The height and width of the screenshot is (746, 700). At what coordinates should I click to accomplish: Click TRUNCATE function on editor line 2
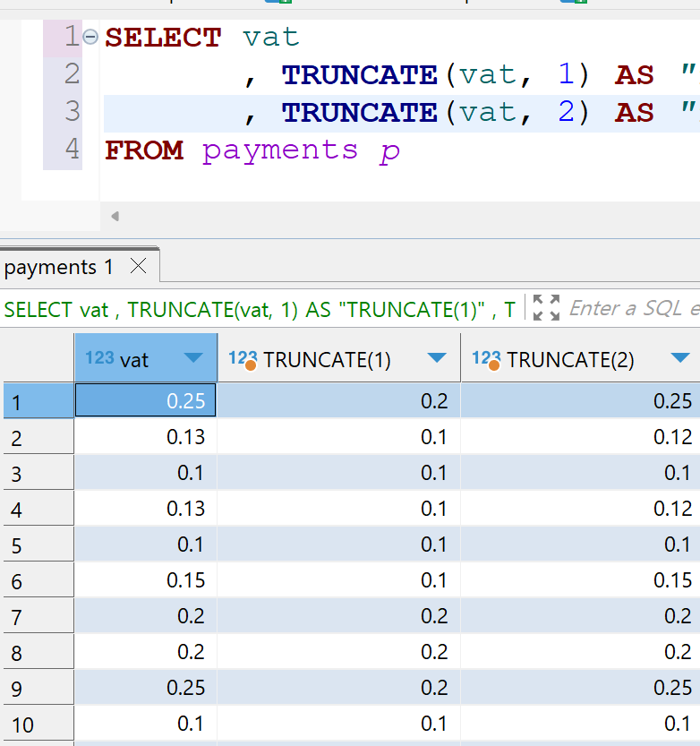(360, 74)
